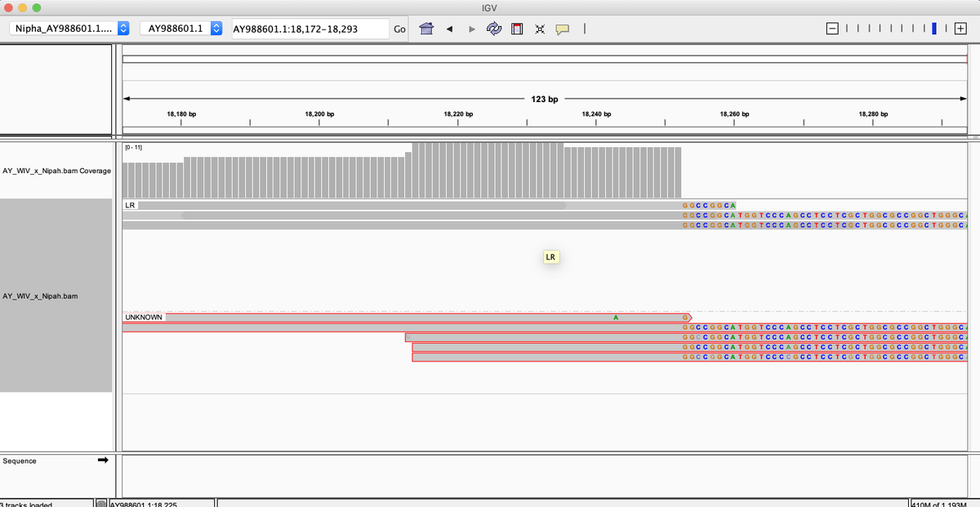Click the resize-to-fit-window icon
The height and width of the screenshot is (507, 980).
click(x=538, y=28)
